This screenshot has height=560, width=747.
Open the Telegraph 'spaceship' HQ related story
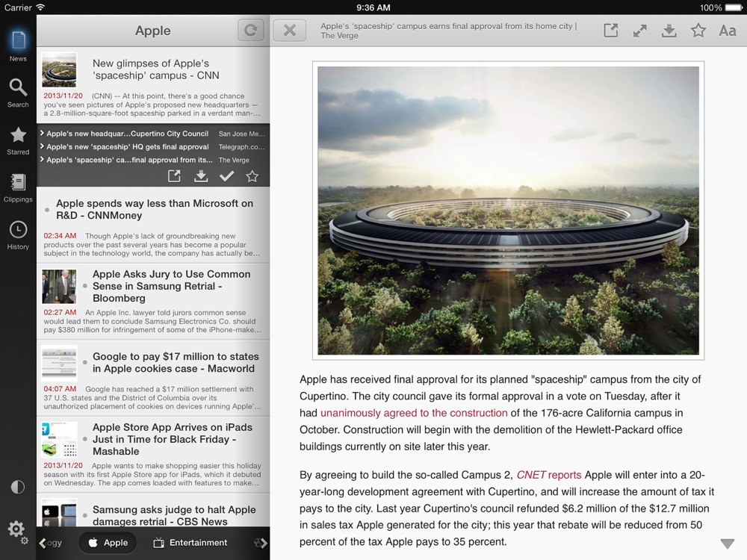click(x=152, y=146)
